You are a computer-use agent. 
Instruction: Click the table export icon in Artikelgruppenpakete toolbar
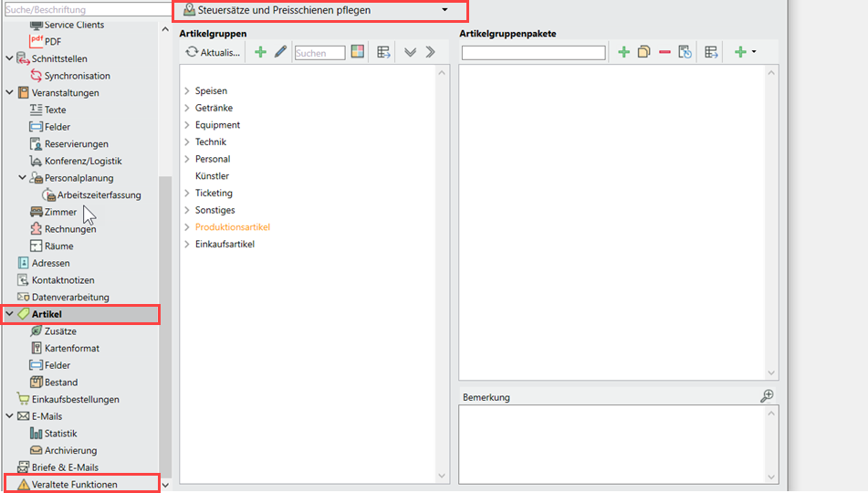click(711, 53)
